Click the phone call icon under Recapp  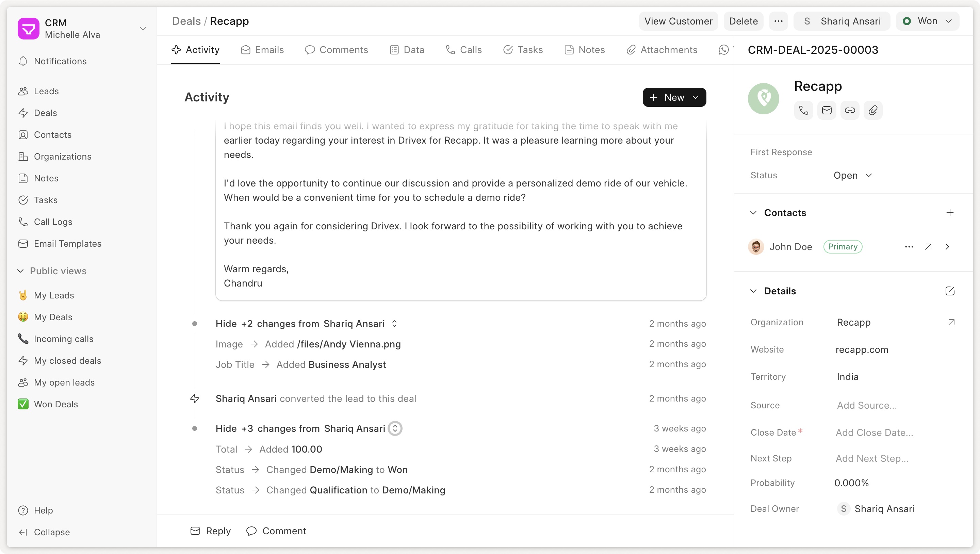[803, 110]
